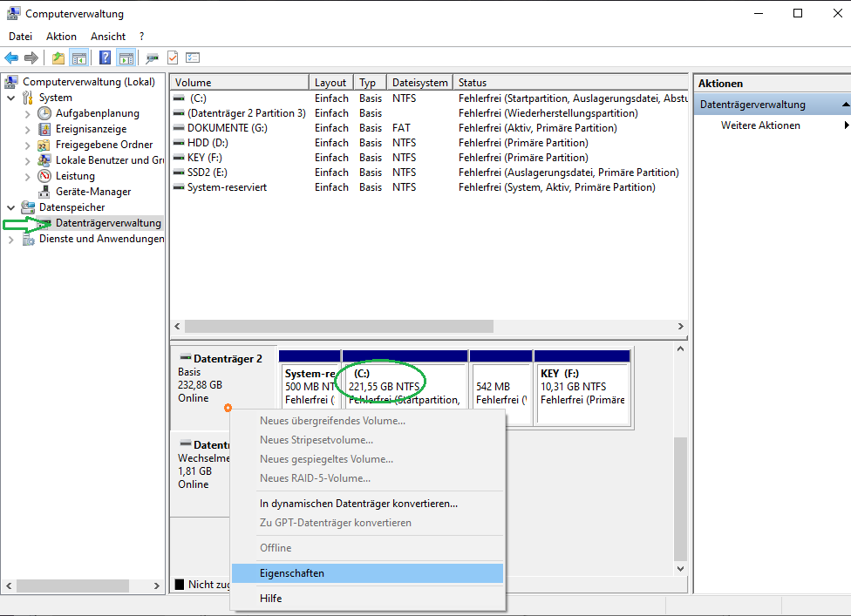The image size is (851, 616).
Task: Expand the Aufgabenplanung node
Action: coord(28,114)
